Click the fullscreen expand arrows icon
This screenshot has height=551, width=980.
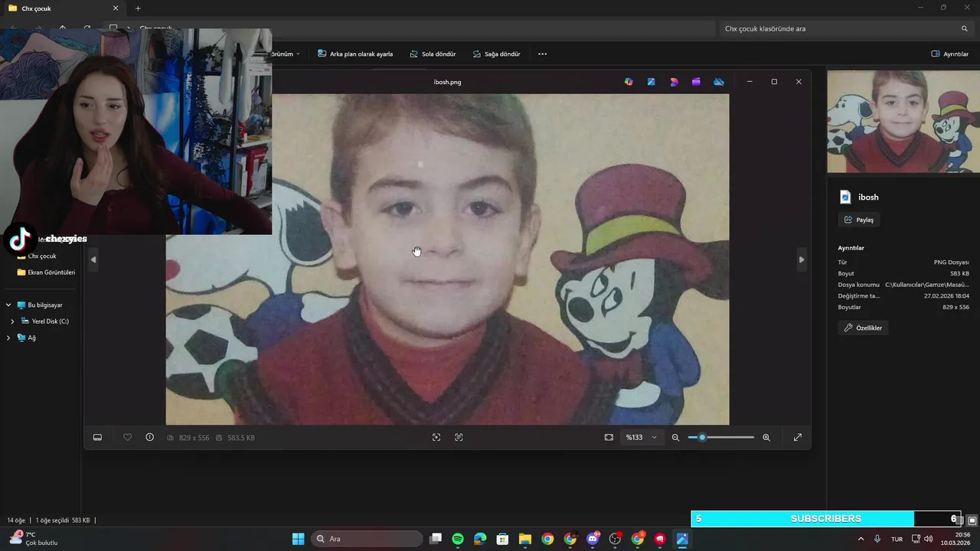(798, 437)
